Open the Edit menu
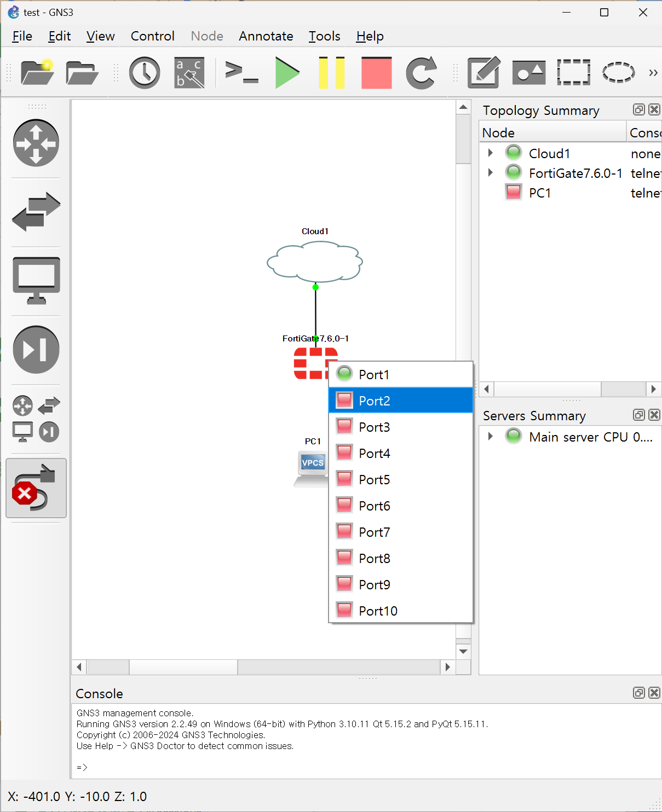Image resolution: width=662 pixels, height=812 pixels. 60,36
